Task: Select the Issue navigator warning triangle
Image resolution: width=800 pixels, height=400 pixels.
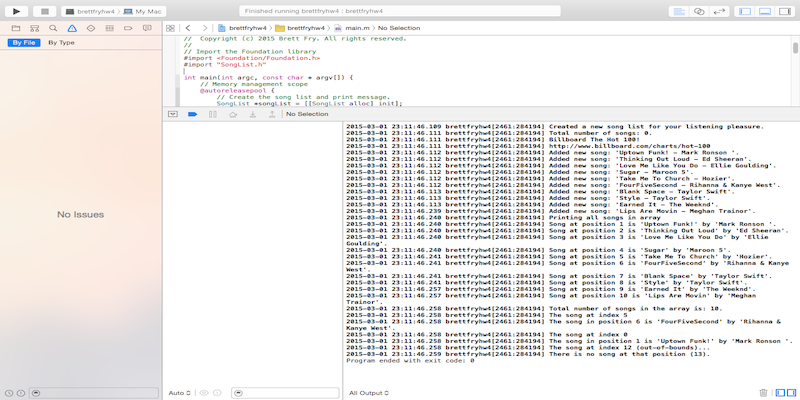Action: pos(72,28)
